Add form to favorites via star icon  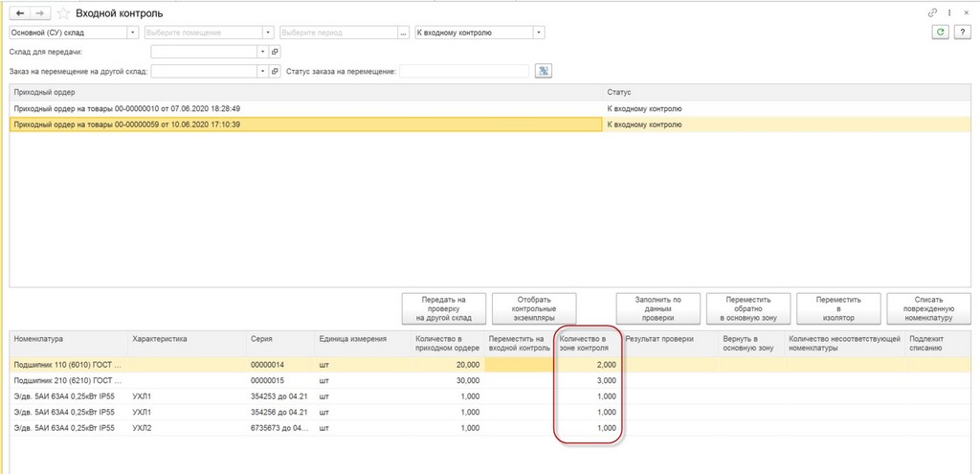coord(63,13)
